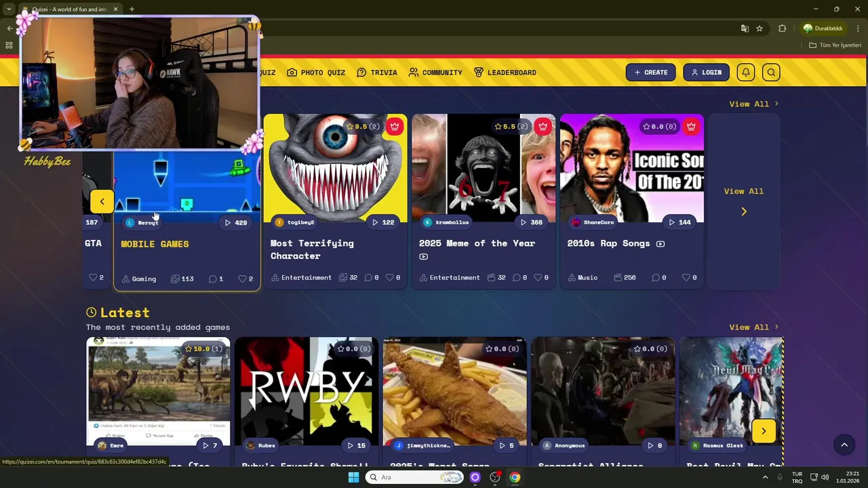Like 2025 Meme of the Year heart icon
The image size is (868, 488).
538,277
